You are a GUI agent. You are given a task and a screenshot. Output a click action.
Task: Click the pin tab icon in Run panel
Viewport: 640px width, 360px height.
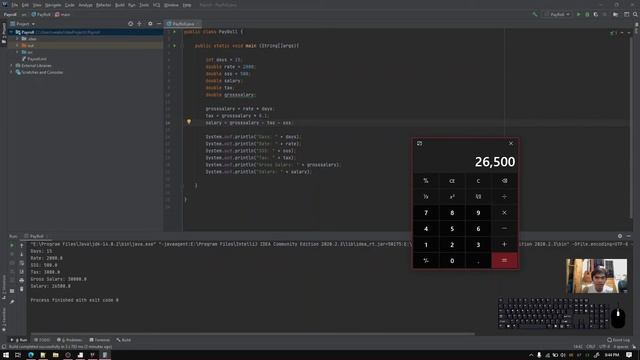click(12, 302)
